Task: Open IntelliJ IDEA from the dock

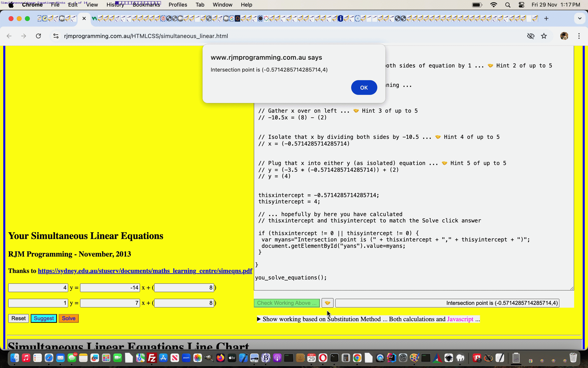Action: point(391,358)
